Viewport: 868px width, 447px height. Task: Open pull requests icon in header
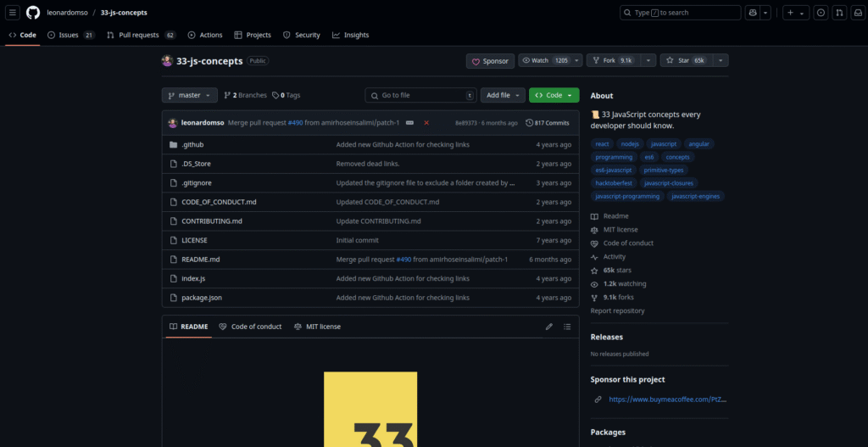tap(839, 13)
